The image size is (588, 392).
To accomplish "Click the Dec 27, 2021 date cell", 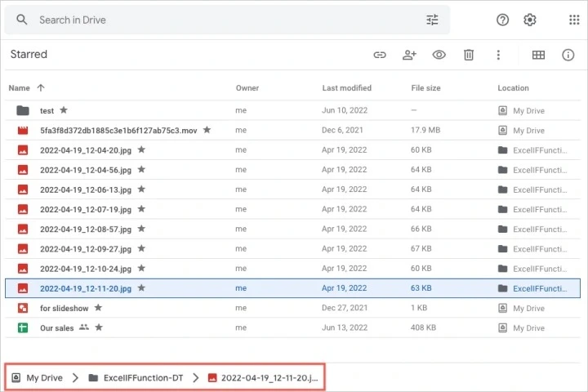I will (345, 308).
